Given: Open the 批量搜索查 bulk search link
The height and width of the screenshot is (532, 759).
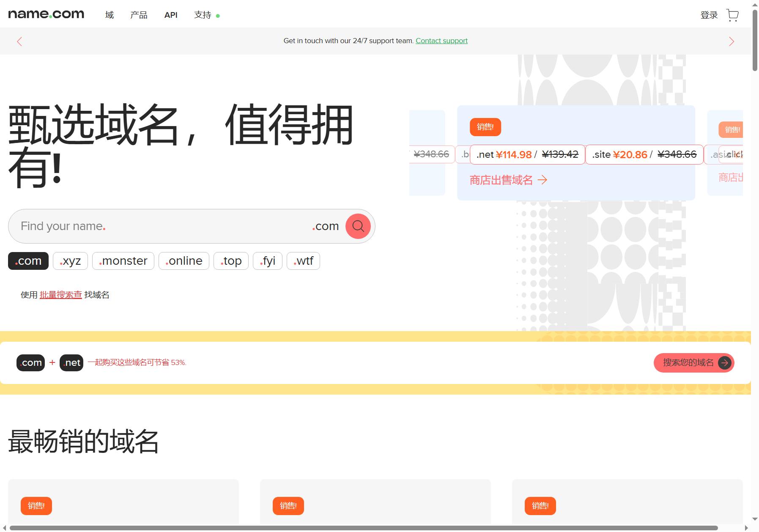Looking at the screenshot, I should click(x=61, y=295).
